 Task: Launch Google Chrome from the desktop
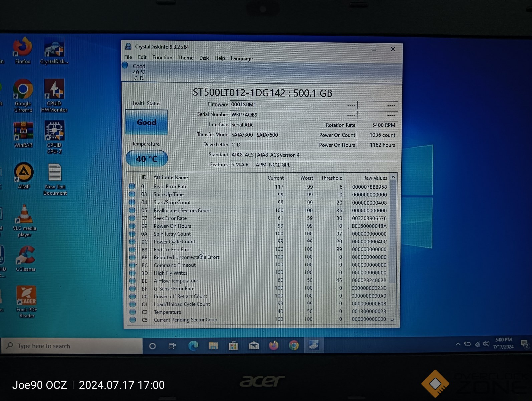point(23,95)
